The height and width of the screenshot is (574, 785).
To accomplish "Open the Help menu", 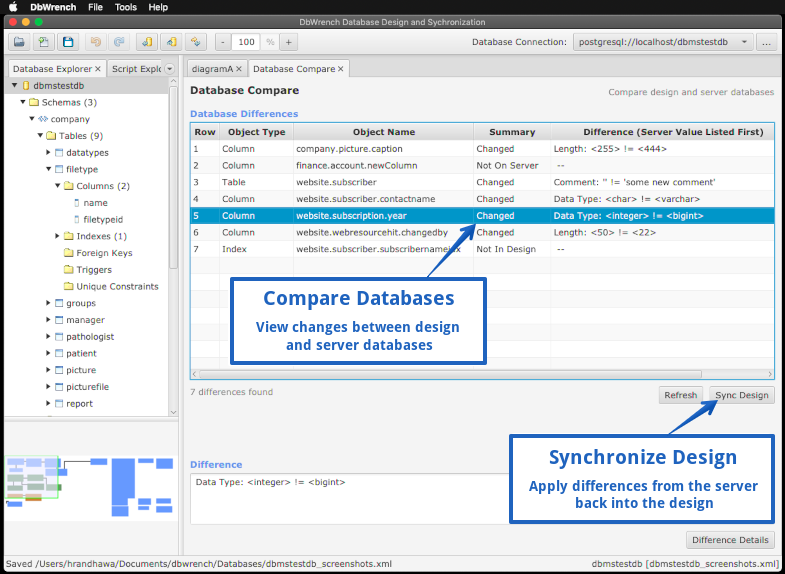I will (x=158, y=7).
